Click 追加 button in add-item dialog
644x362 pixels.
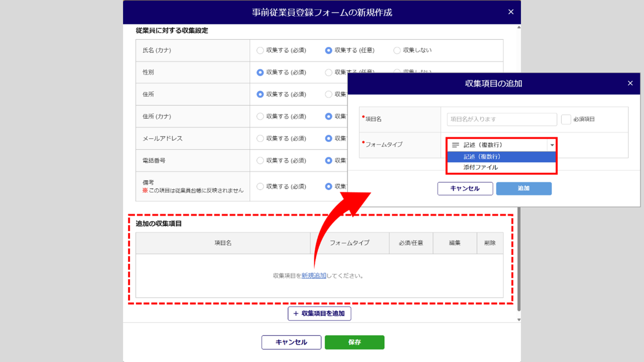click(x=524, y=188)
